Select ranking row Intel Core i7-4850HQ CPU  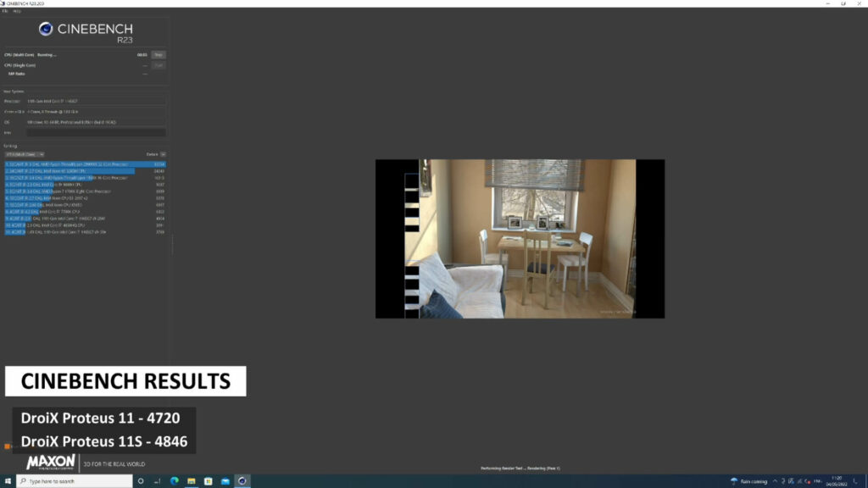pos(86,225)
